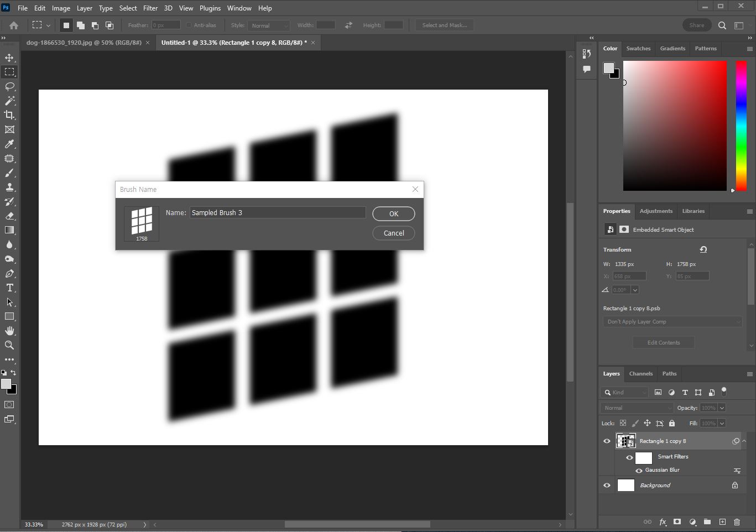Create new group folder icon
756x532 pixels.
click(707, 521)
